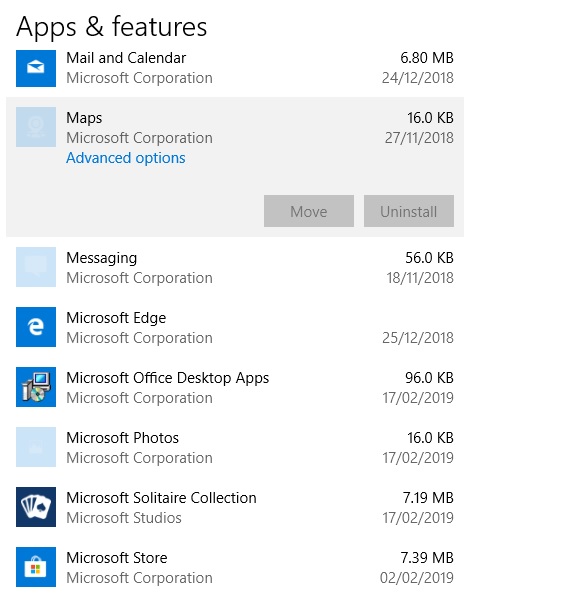Click the faded Maps app icon
Viewport: 578px width, 596px height.
tap(36, 127)
